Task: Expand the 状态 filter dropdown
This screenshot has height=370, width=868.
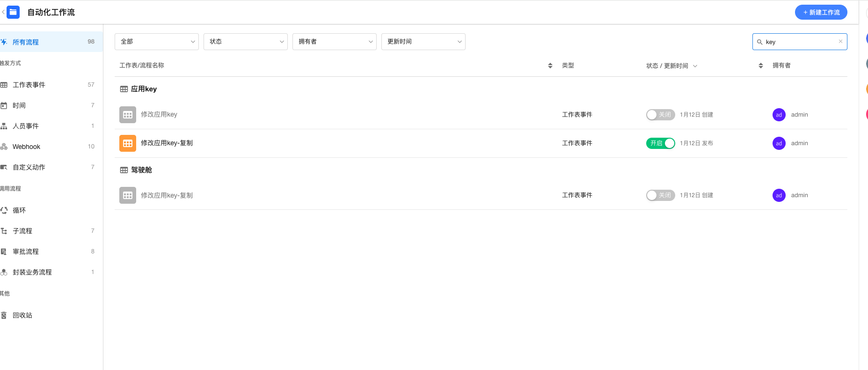Action: (245, 42)
